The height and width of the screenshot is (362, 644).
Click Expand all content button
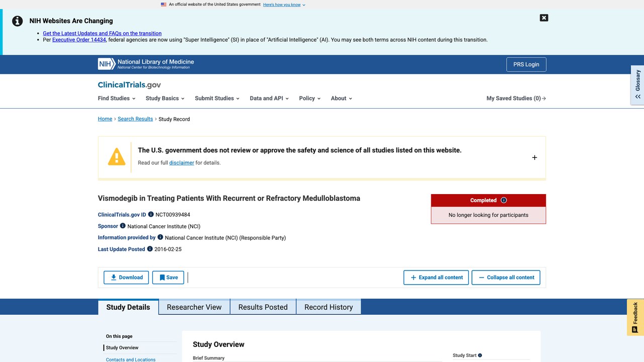[x=436, y=278]
